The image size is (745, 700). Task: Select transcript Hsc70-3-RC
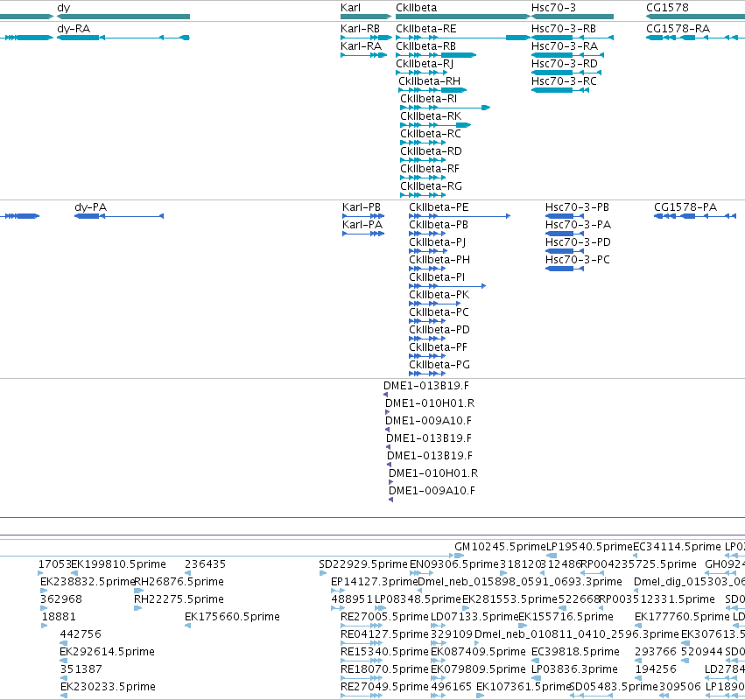[564, 81]
